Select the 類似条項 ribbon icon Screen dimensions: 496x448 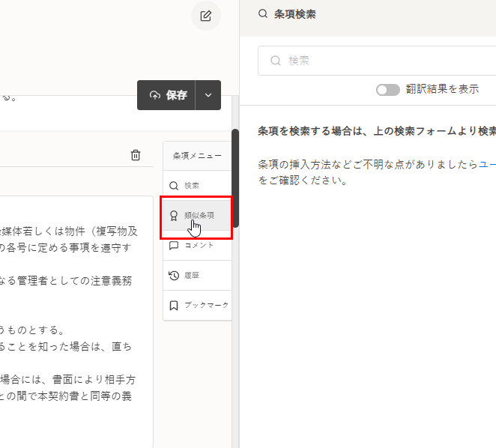click(174, 216)
